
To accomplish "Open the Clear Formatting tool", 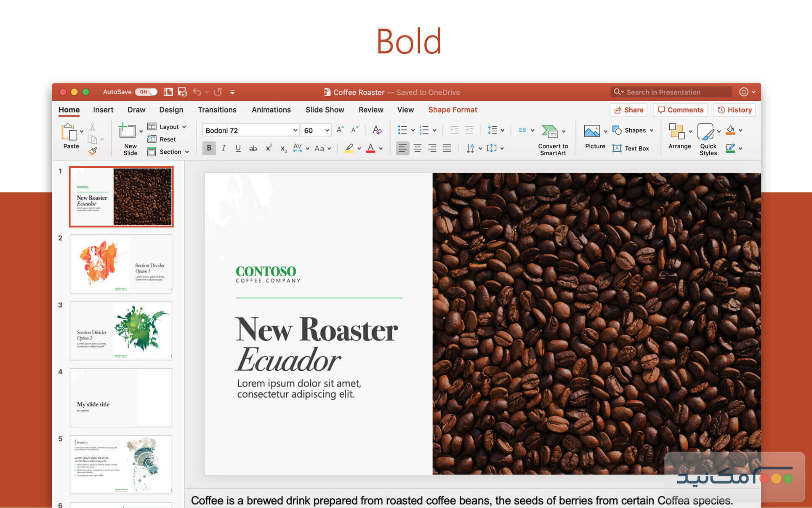I will (x=377, y=130).
